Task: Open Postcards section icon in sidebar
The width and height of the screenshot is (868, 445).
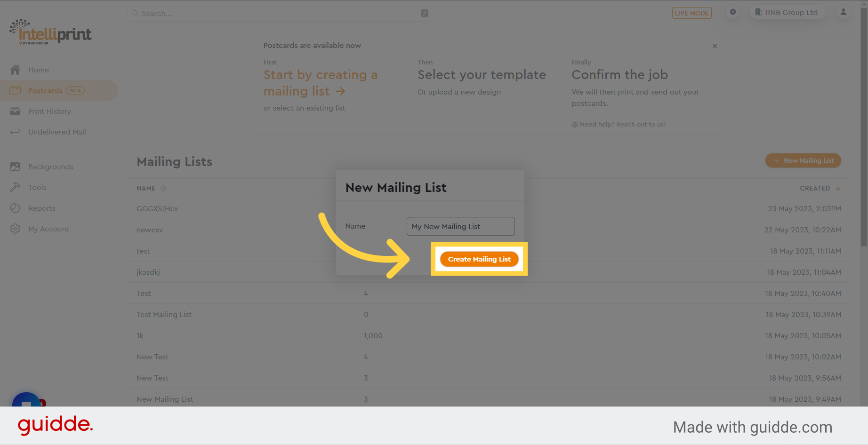Action: [x=15, y=90]
